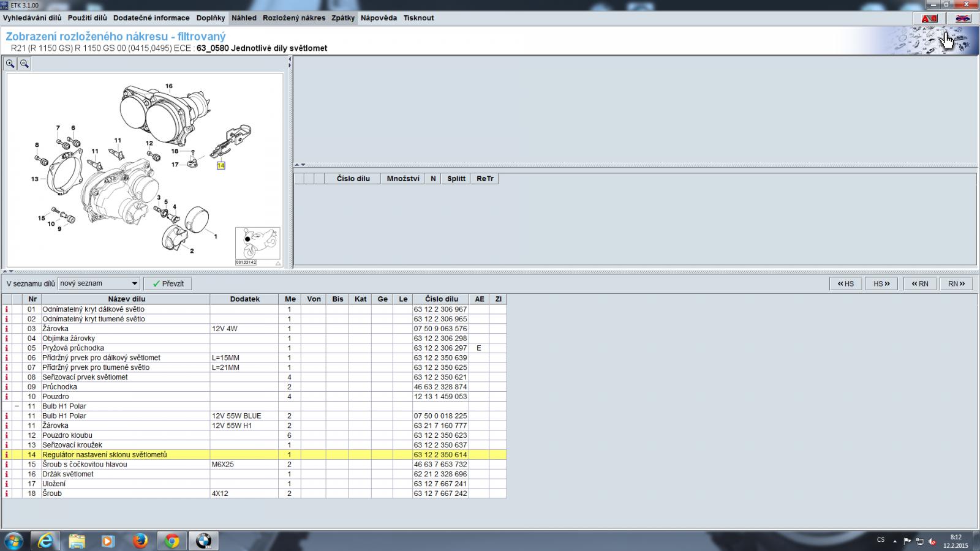Open Firefox from the taskbar
This screenshot has height=551, width=980.
140,541
